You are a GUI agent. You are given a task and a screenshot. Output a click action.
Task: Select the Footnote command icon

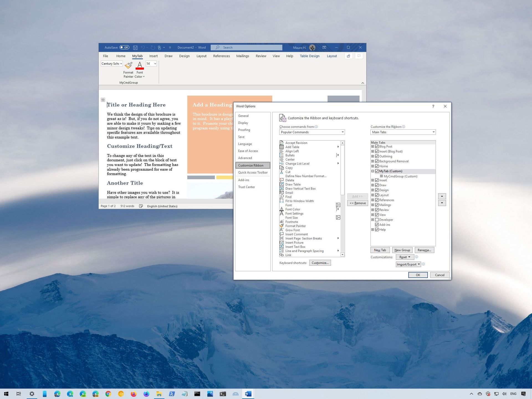click(281, 222)
